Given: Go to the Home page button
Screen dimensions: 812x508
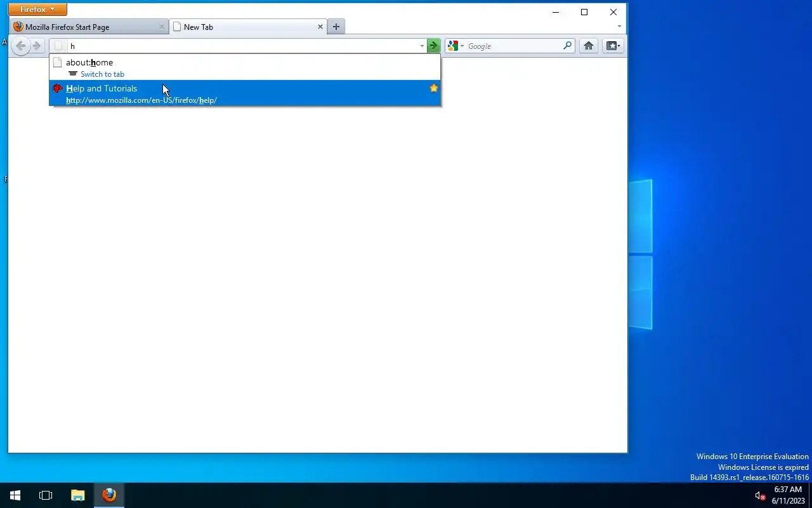Looking at the screenshot, I should (589, 46).
